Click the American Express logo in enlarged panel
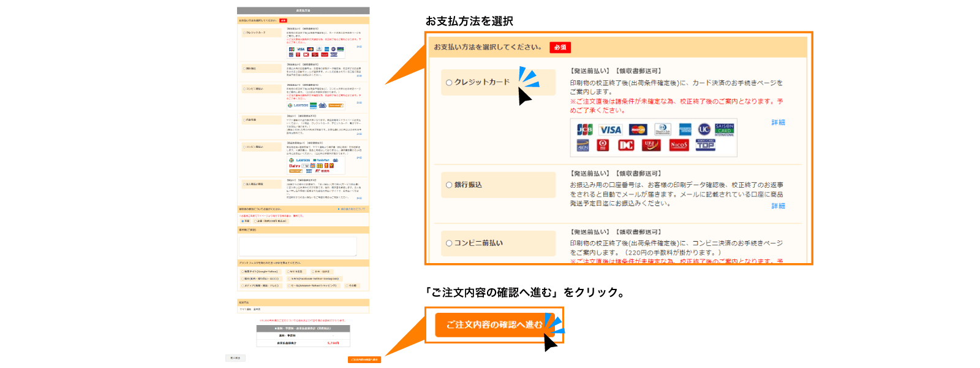 685,129
